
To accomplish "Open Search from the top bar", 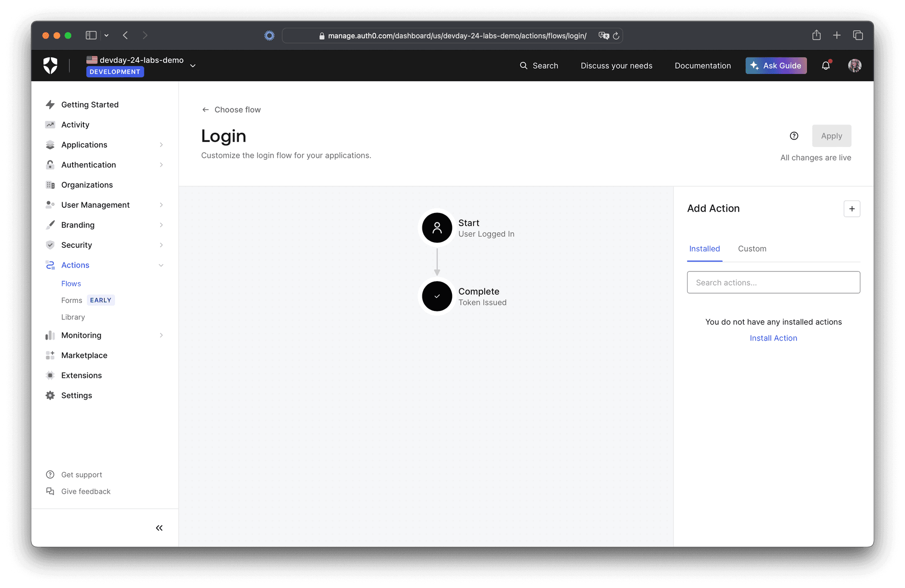I will [x=539, y=65].
